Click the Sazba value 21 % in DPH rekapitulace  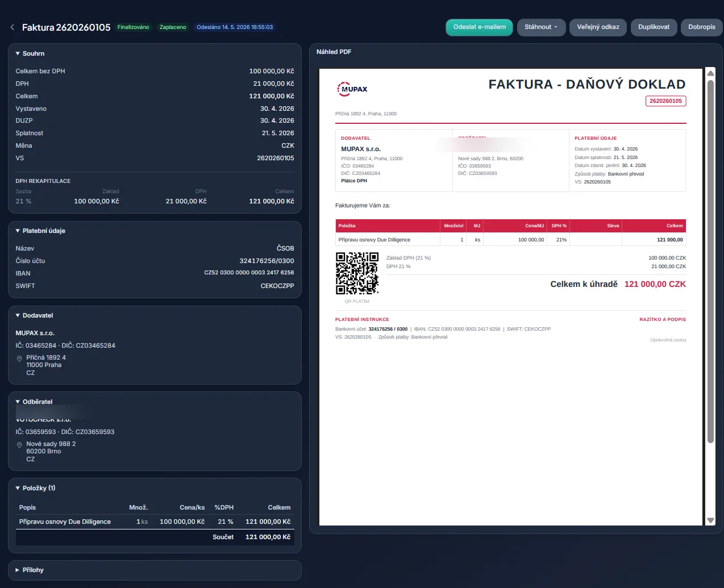[x=23, y=201]
